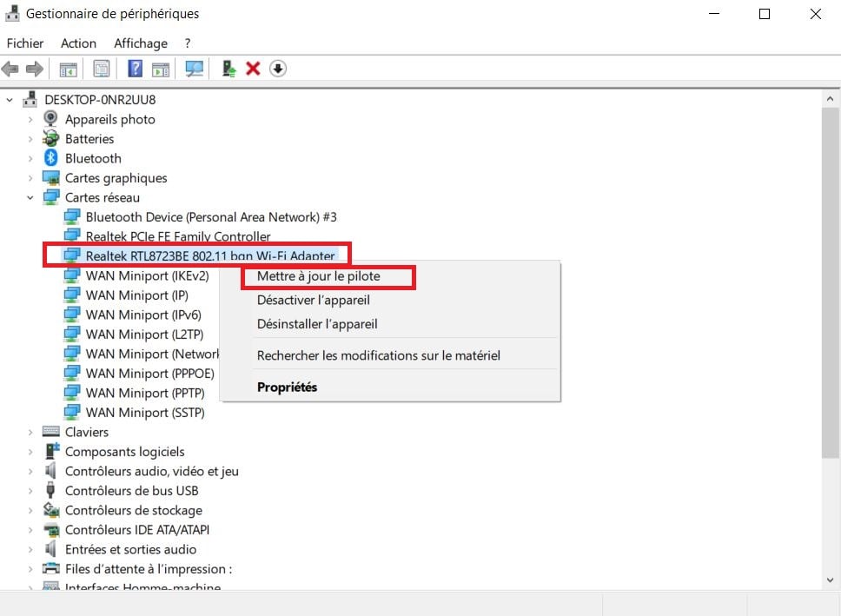841x616 pixels.
Task: Expand the Cartes graphiques category arrow
Action: point(30,178)
